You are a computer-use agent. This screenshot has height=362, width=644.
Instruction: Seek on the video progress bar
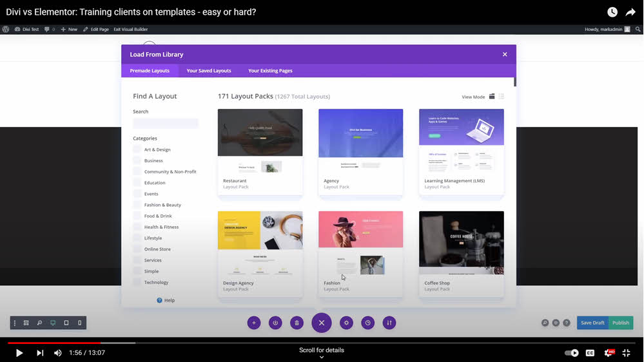coord(322,343)
